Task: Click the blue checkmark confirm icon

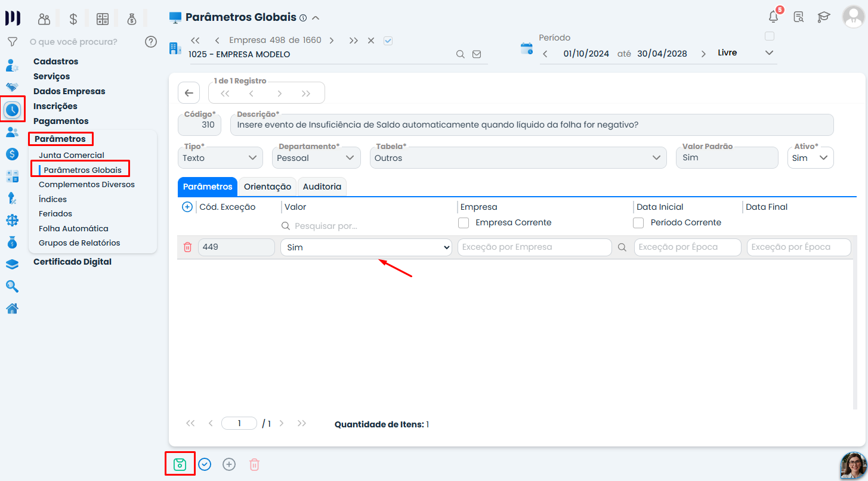Action: point(205,464)
